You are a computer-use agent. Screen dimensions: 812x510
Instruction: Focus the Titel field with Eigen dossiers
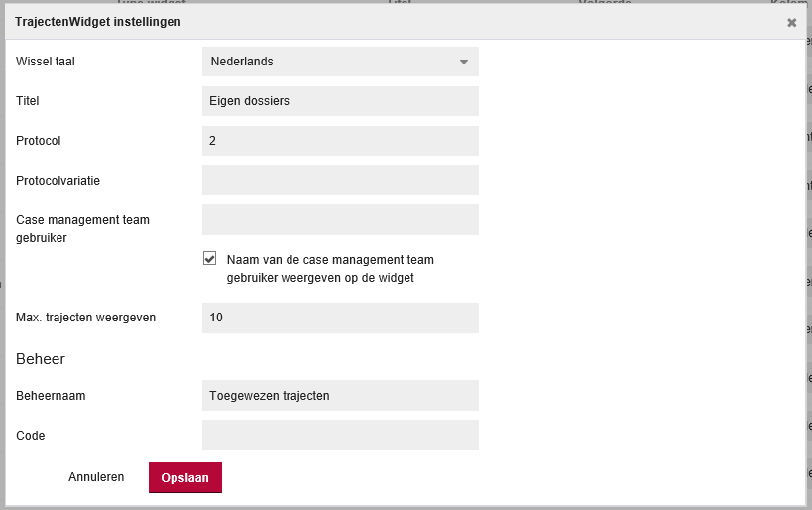click(x=340, y=101)
